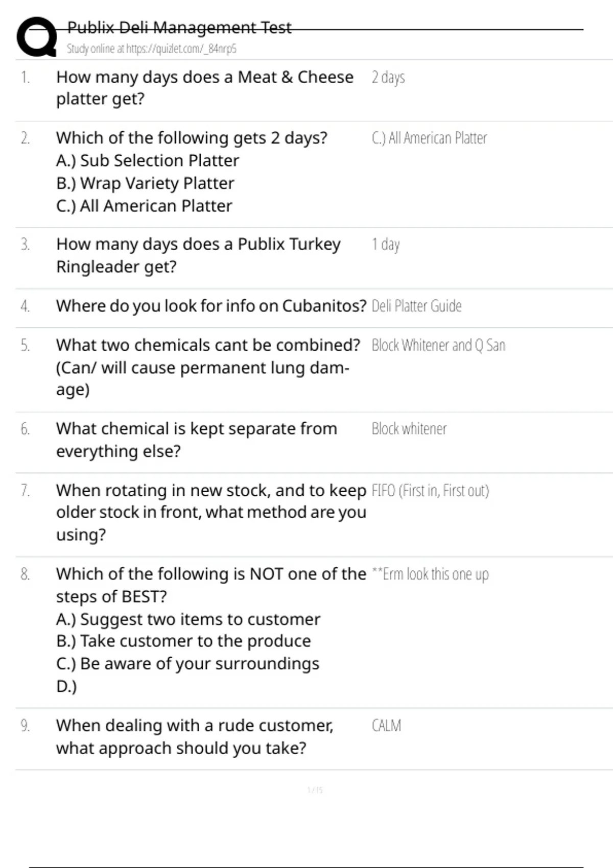Click the 'FIFO (First in, First out)' answer
This screenshot has width=613, height=868.
430,491
